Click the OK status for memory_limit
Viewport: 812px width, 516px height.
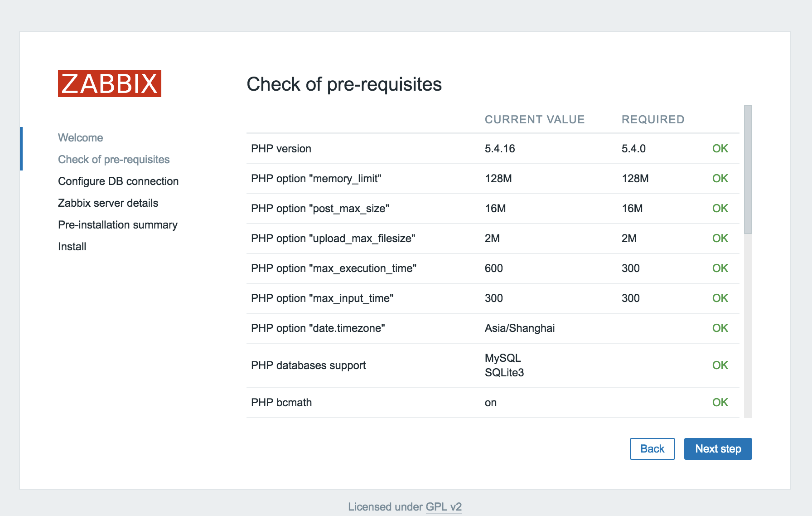tap(720, 179)
